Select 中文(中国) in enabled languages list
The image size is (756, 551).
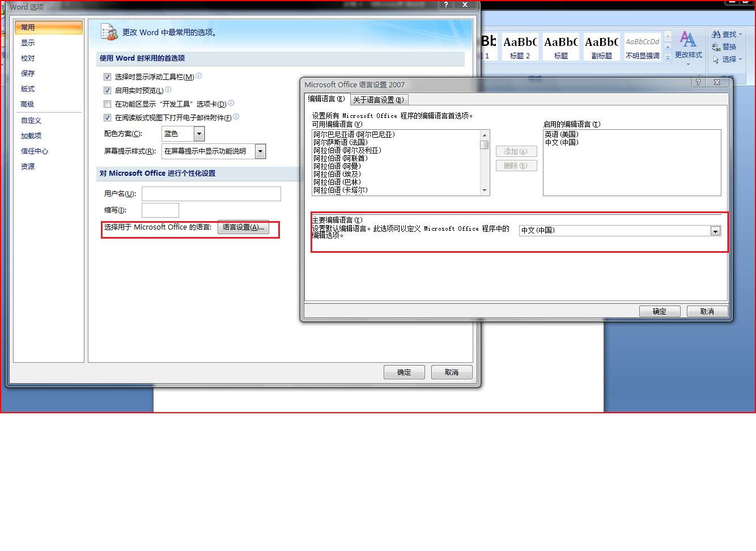click(x=562, y=142)
